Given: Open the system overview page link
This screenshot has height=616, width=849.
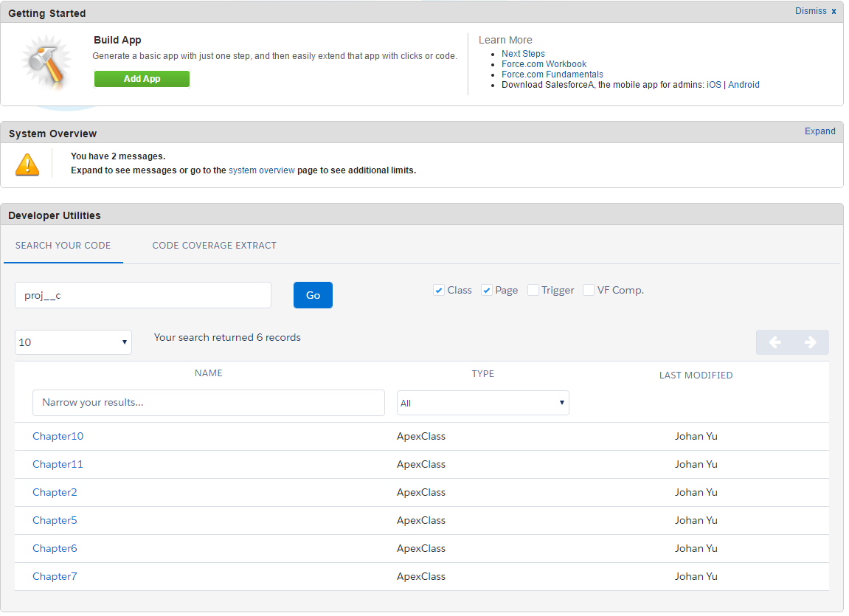Looking at the screenshot, I should click(x=262, y=170).
